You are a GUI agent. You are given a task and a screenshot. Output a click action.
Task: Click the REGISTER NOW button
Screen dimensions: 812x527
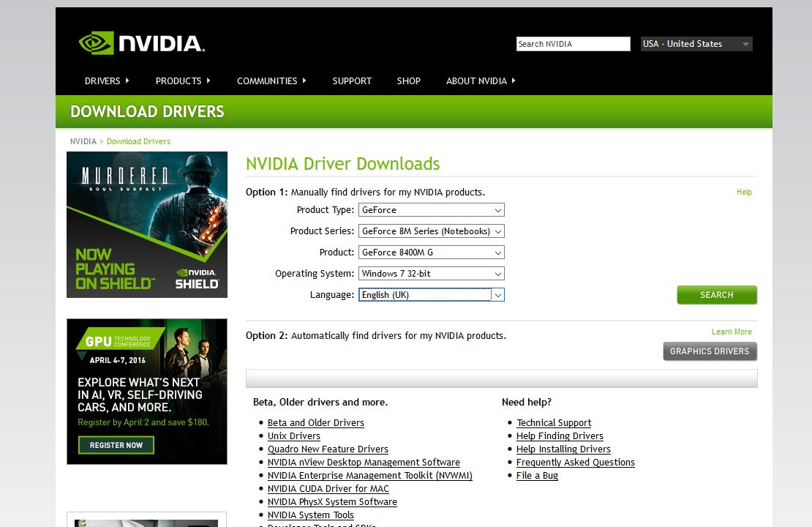[x=116, y=445]
